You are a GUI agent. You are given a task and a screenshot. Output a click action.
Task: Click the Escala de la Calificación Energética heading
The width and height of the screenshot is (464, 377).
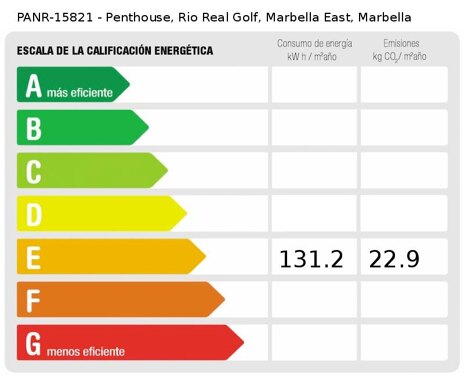coord(115,51)
